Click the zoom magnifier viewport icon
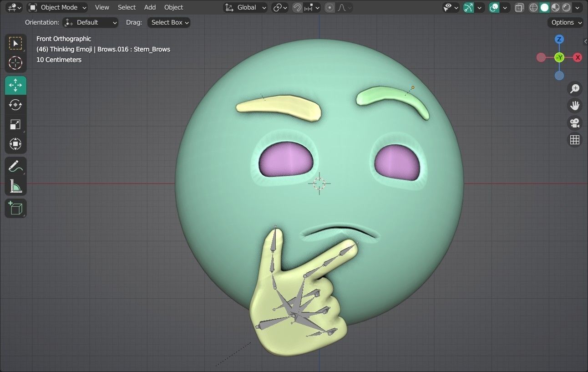Screen dimensions: 588x372 575,88
